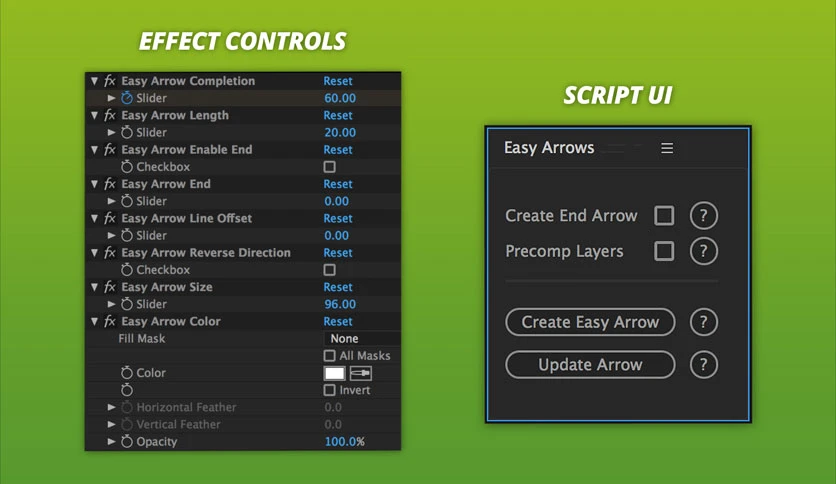Expand the Vertical Feather property row
The image size is (836, 484).
pos(111,424)
